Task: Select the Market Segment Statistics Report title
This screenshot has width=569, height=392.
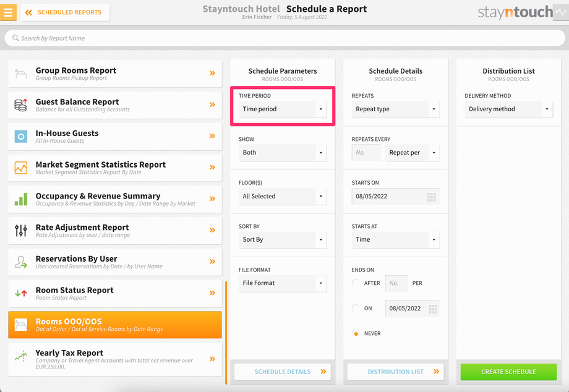Action: point(101,164)
